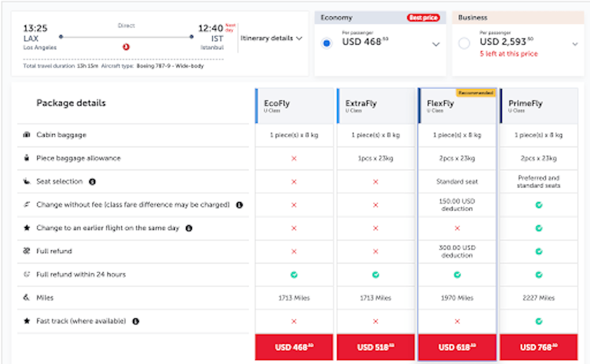Screen dimensions: 590x364
Task: Collapse the Economy price chevron
Action: pos(436,44)
